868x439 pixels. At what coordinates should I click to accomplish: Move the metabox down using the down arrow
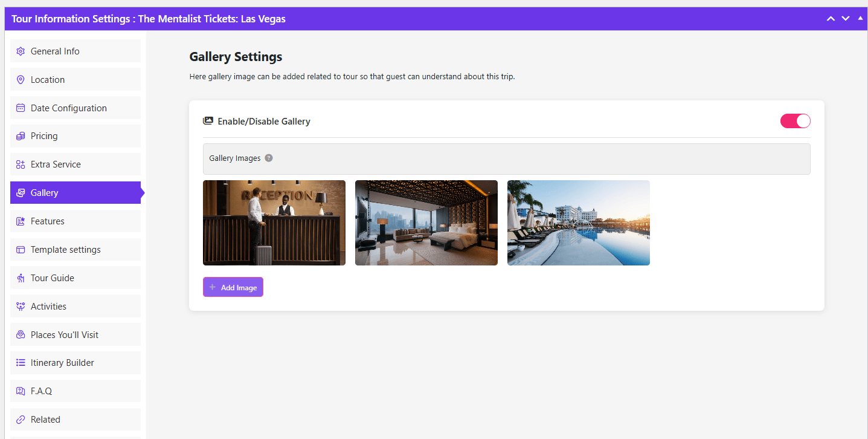846,19
